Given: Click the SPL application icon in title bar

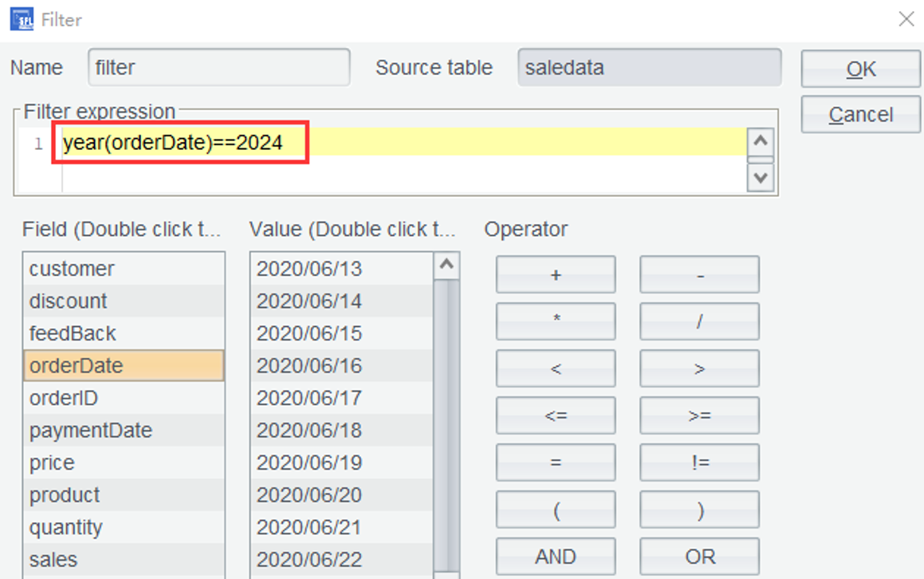Looking at the screenshot, I should 22,19.
